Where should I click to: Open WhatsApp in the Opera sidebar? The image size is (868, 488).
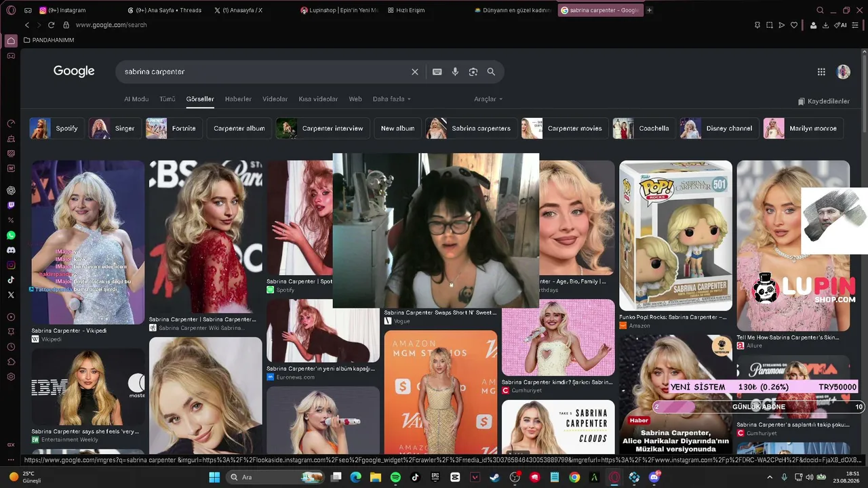click(x=11, y=235)
